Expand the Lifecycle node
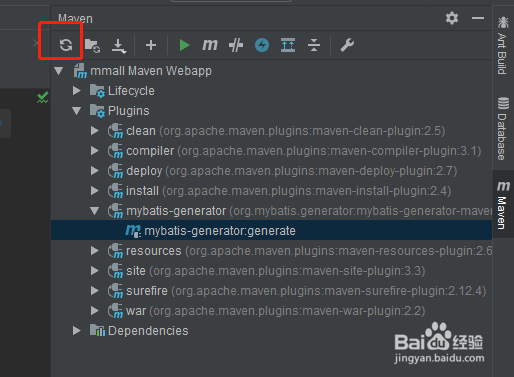Viewport: 514px width, 377px height. (x=77, y=91)
